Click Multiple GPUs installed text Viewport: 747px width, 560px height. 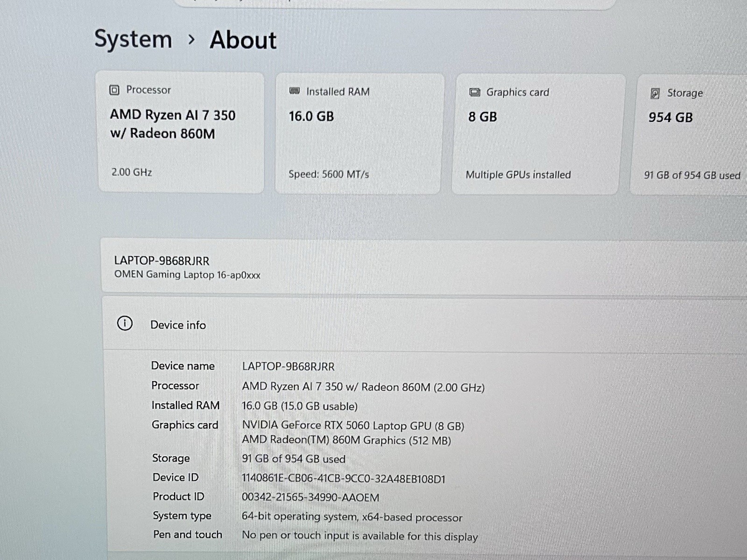click(x=518, y=175)
